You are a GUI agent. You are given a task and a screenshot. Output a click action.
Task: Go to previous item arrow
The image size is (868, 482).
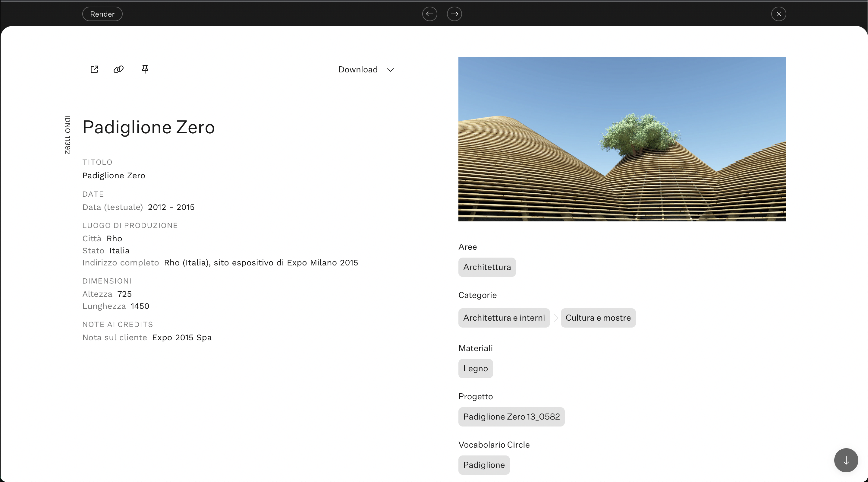pyautogui.click(x=429, y=14)
